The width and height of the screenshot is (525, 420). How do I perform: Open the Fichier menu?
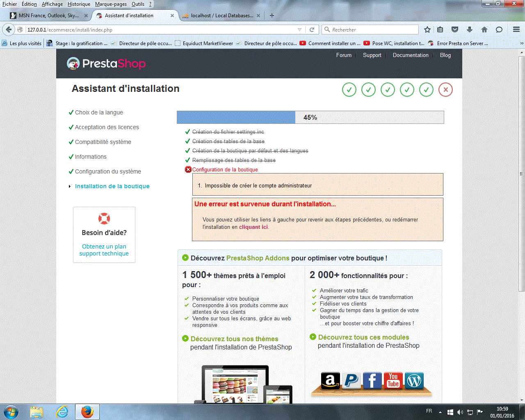10,4
